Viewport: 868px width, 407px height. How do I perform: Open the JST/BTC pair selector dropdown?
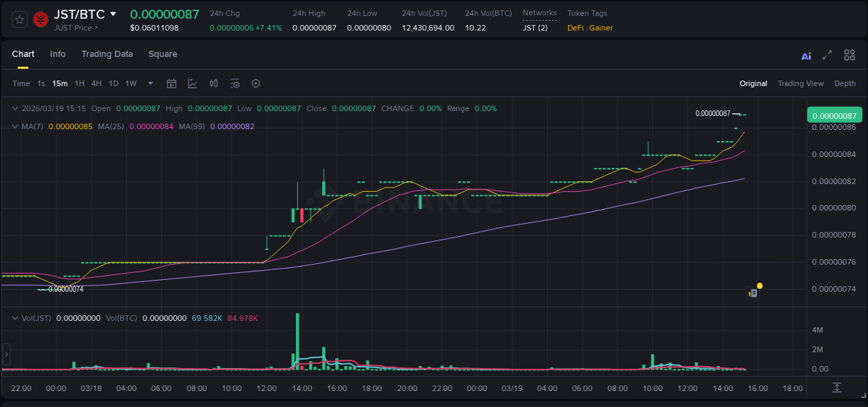point(115,14)
